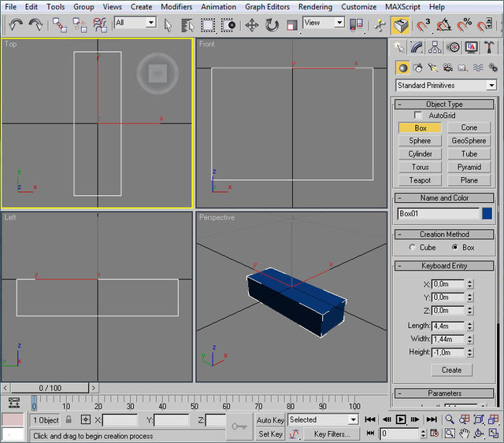Viewport: 504px width, 443px height.
Task: Collapse the Keyboard Entry rollout
Action: [444, 266]
